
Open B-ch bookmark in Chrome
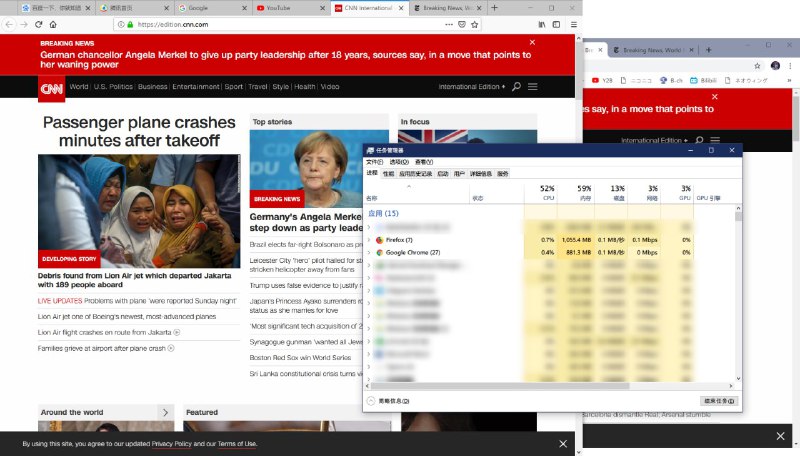click(x=671, y=81)
